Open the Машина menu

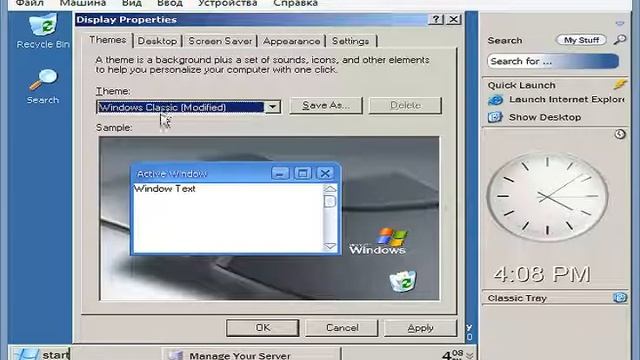click(83, 3)
